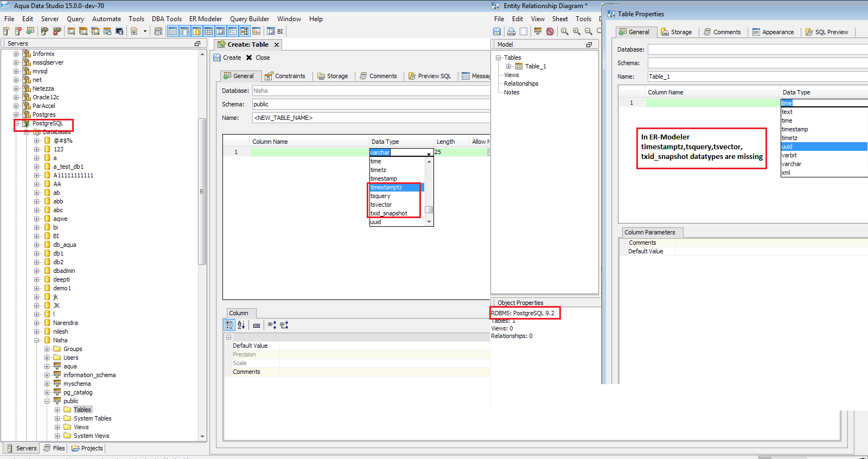
Task: Click the A-Z sort icon in Column panel
Action: (x=241, y=325)
